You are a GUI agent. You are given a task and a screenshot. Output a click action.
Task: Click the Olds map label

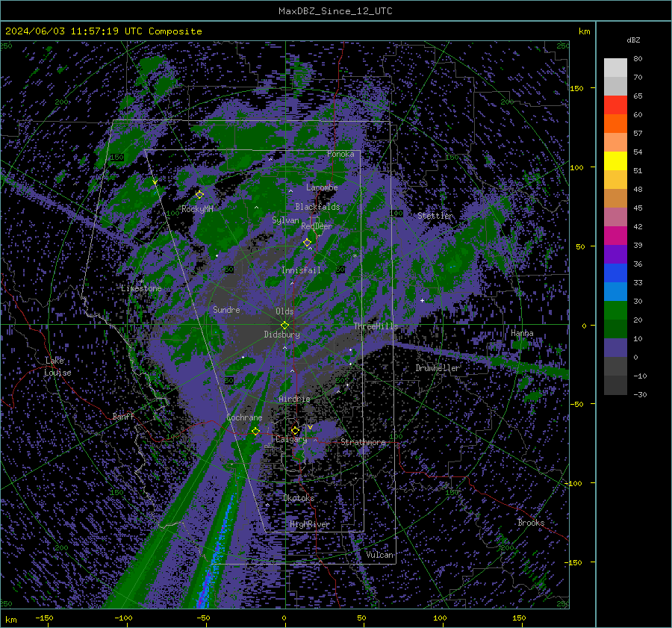[284, 311]
